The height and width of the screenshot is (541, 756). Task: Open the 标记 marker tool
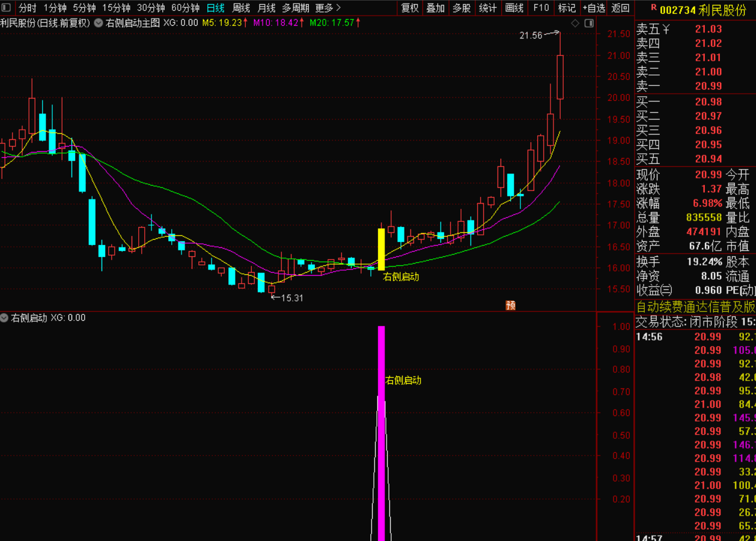(x=567, y=8)
